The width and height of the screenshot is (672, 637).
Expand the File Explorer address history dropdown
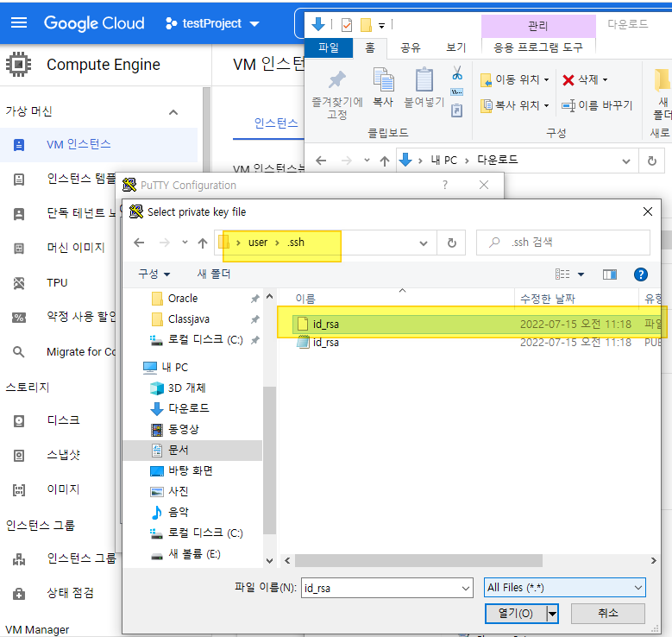pos(626,161)
